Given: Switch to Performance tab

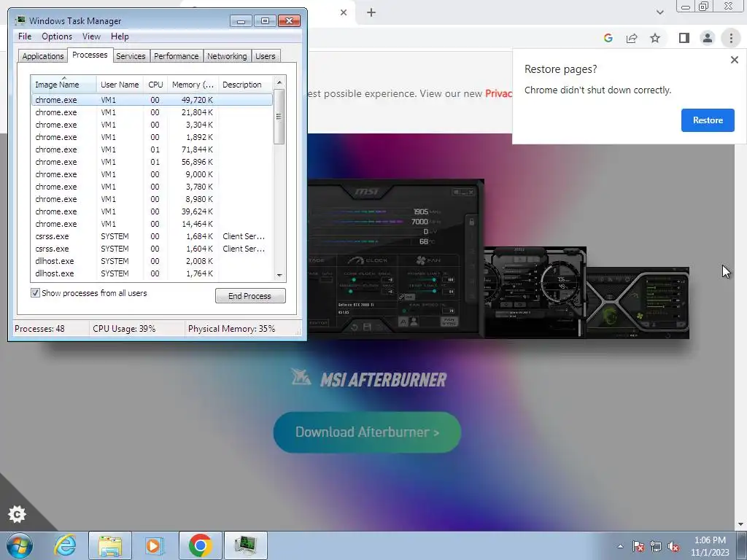Looking at the screenshot, I should pyautogui.click(x=177, y=56).
